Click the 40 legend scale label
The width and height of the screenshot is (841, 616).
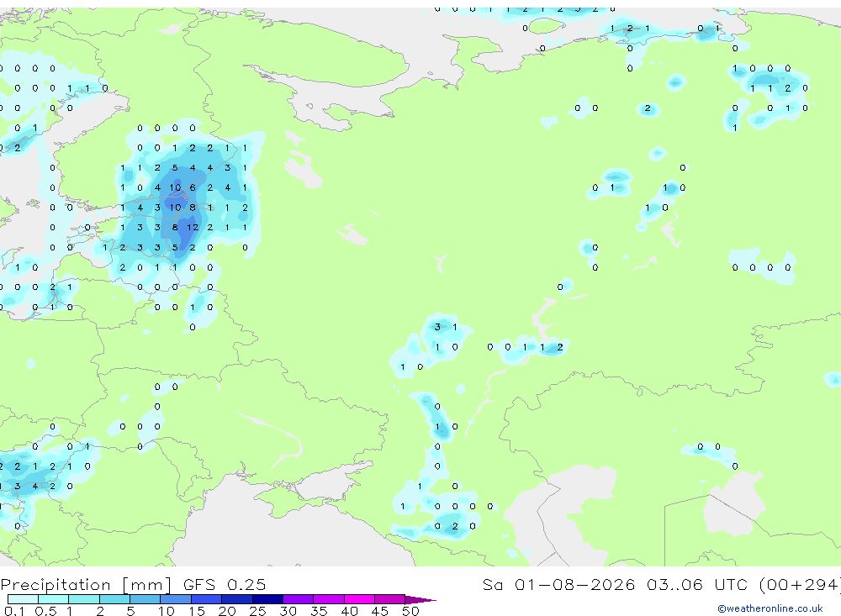click(x=350, y=611)
